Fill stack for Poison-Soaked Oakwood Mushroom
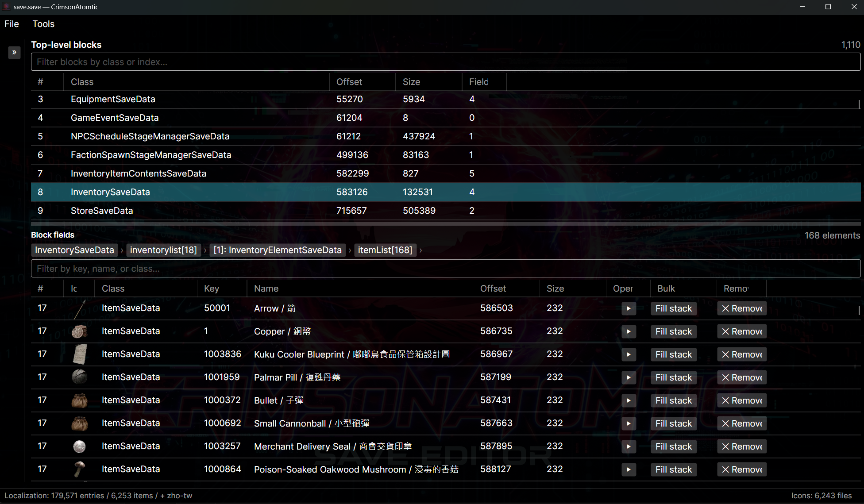Viewport: 864px width, 504px height. coord(674,469)
